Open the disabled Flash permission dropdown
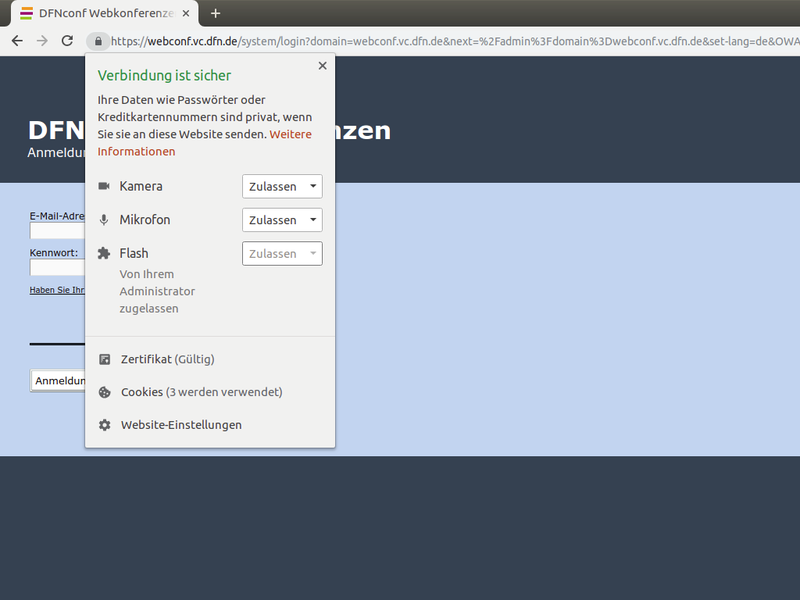Viewport: 800px width, 600px height. coord(281,253)
